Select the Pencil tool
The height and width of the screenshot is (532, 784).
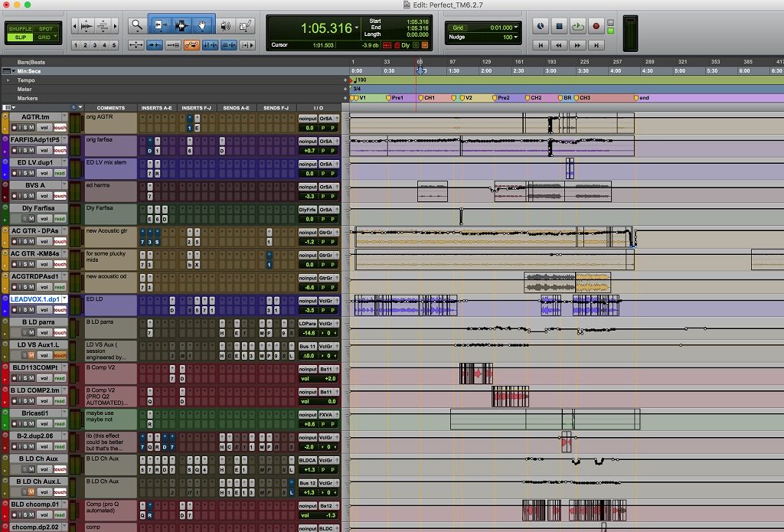click(246, 25)
